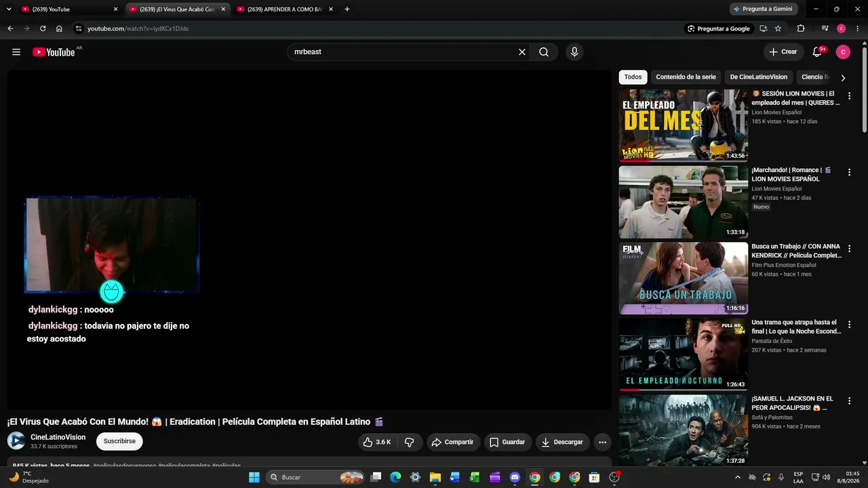
Task: Open options for ¡Marchando! Romance video
Action: point(849,173)
